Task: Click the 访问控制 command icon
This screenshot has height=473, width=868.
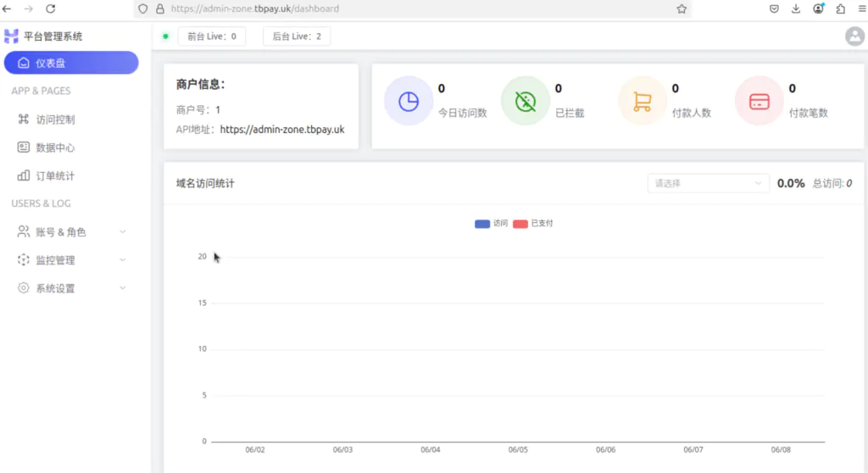Action: tap(23, 119)
